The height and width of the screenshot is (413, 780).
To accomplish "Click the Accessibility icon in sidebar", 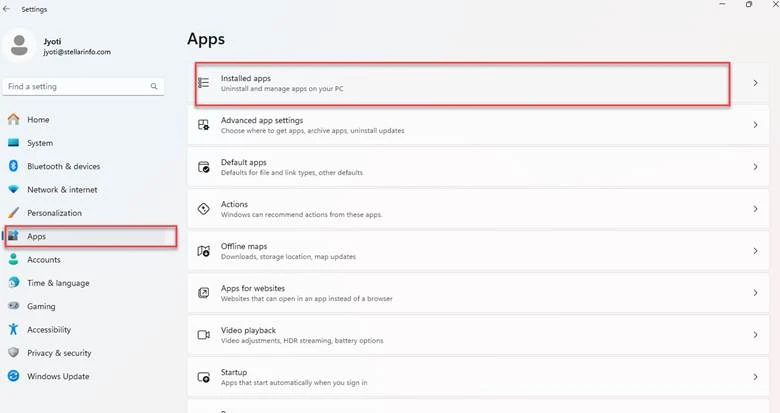I will pyautogui.click(x=14, y=329).
